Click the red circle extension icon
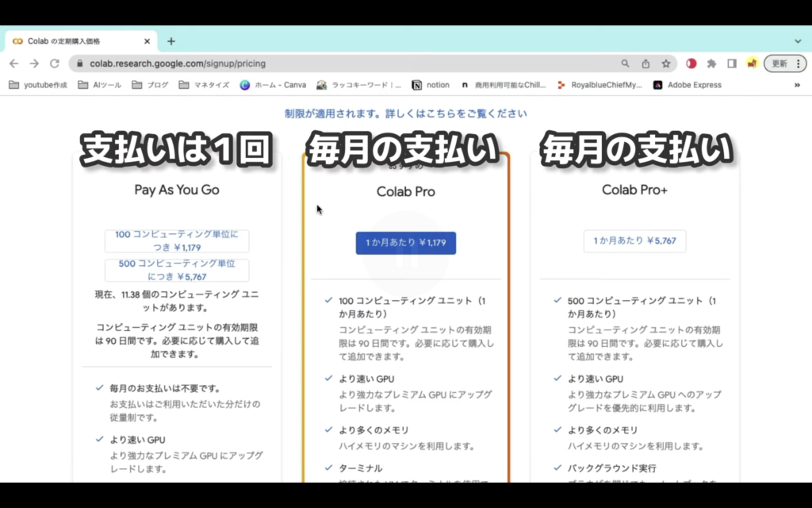812x508 pixels. pos(691,63)
